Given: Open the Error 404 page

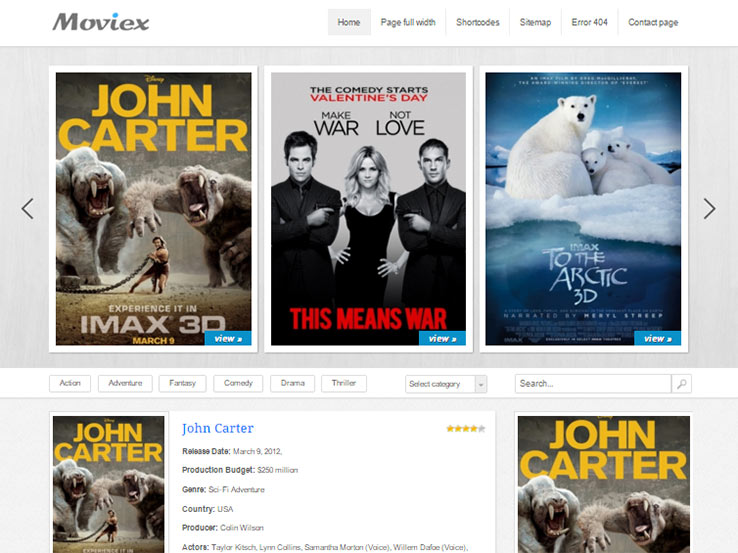Looking at the screenshot, I should pos(589,22).
